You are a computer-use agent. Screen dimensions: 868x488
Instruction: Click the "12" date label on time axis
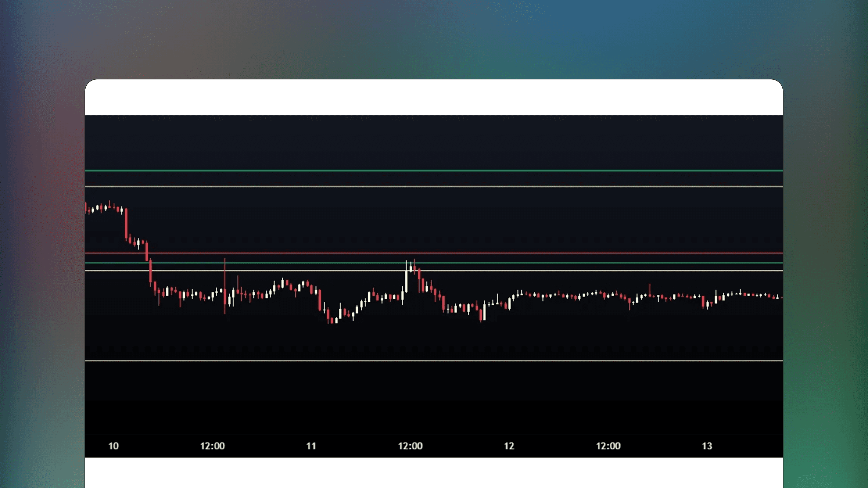pyautogui.click(x=509, y=446)
